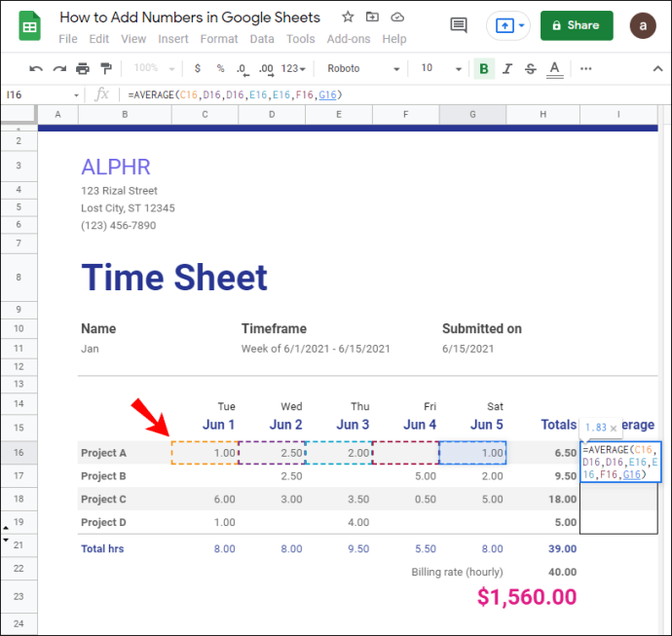Toggle Strikethrough formatting
Screen dimensions: 672x636
(531, 68)
